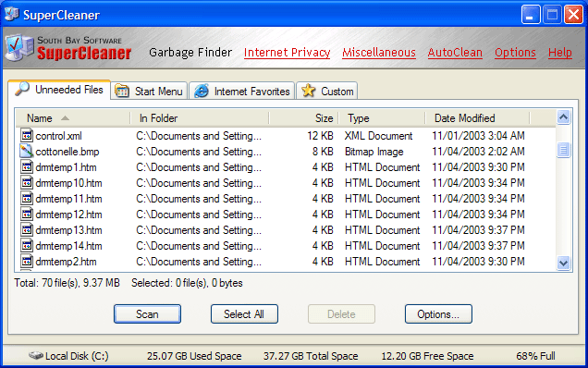Select the dmtemp10.htm file name
The width and height of the screenshot is (588, 368).
pos(68,183)
